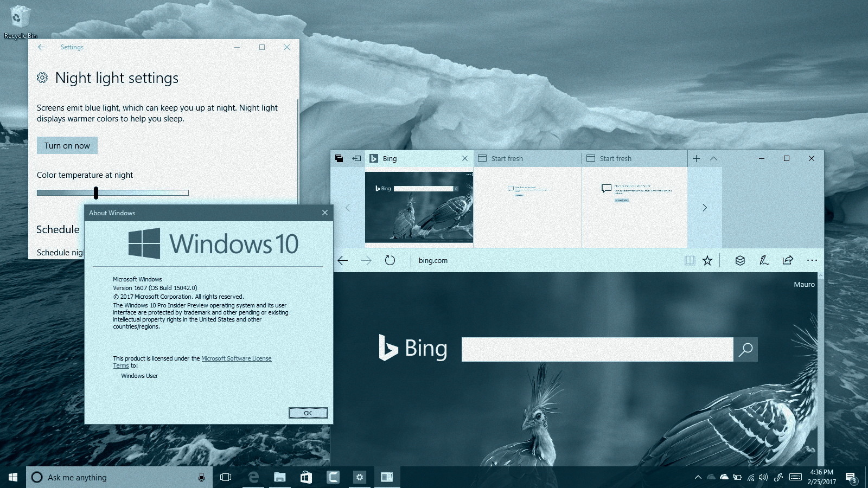868x488 pixels.
Task: Open Settings app taskbar icon
Action: pyautogui.click(x=359, y=477)
